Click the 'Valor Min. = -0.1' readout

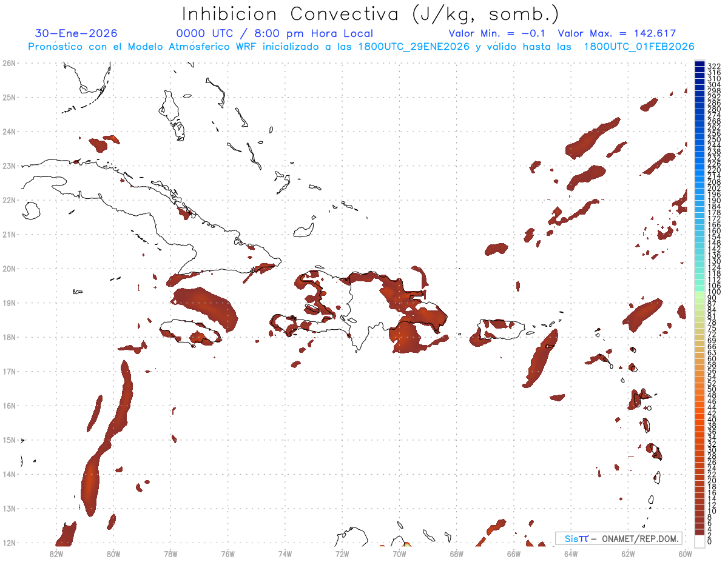497,34
